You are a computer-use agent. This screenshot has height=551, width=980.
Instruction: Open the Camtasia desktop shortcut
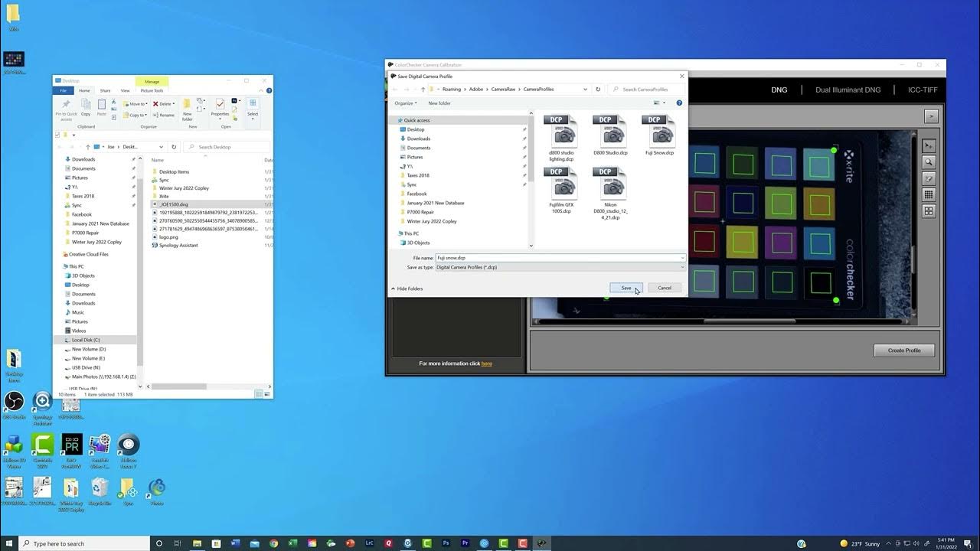[42, 448]
